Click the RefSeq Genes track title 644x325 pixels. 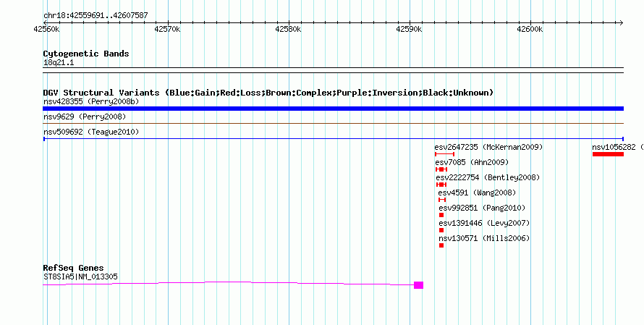74,268
